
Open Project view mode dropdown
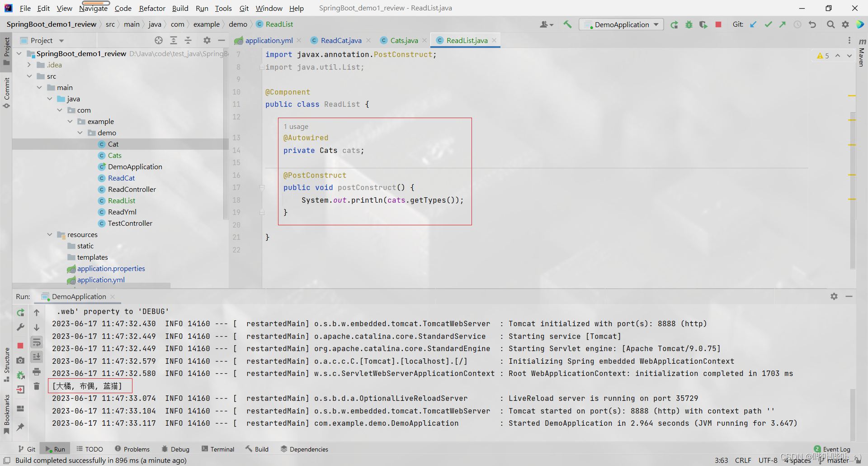coord(61,40)
